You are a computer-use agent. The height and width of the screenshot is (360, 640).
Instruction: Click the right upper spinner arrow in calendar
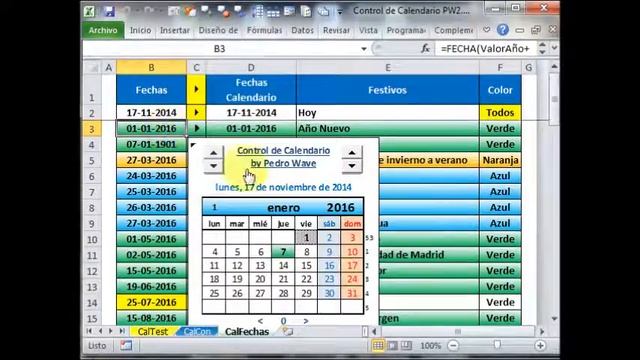tap(352, 153)
